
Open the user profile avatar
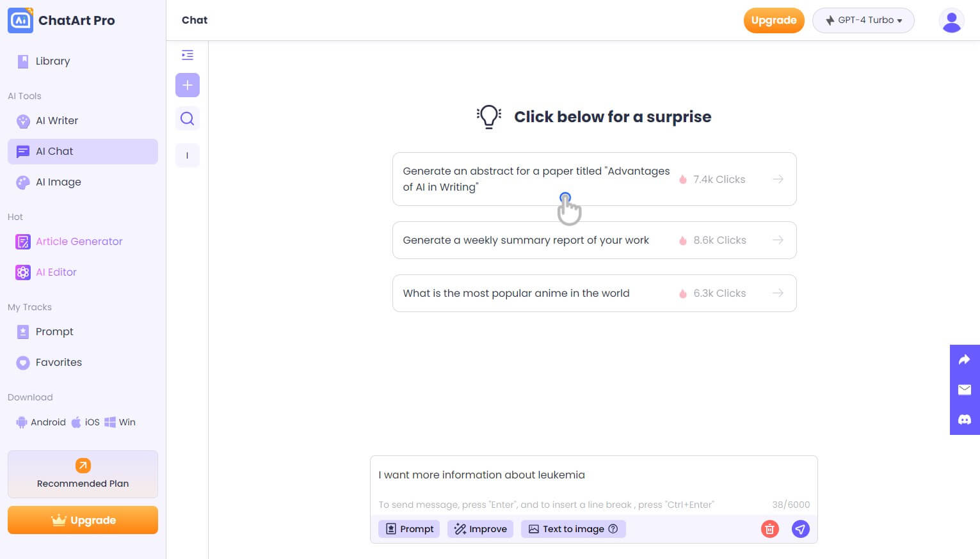tap(951, 20)
